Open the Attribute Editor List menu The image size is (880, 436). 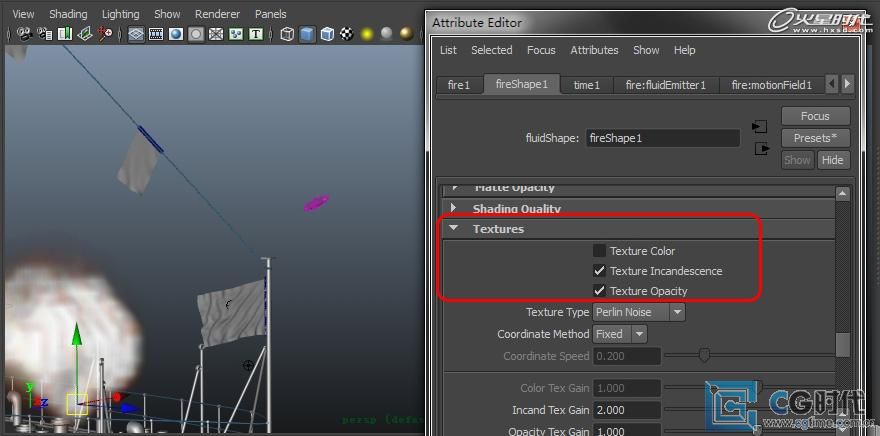click(448, 50)
